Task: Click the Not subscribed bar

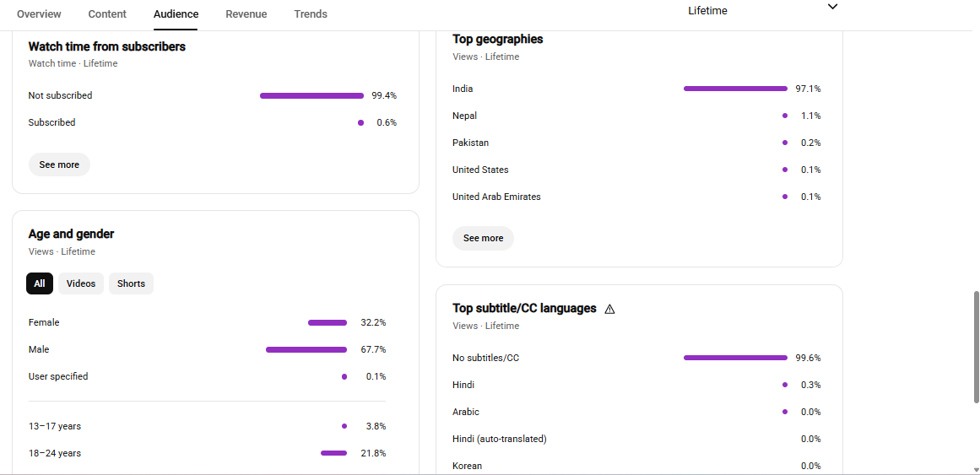Action: (x=311, y=95)
